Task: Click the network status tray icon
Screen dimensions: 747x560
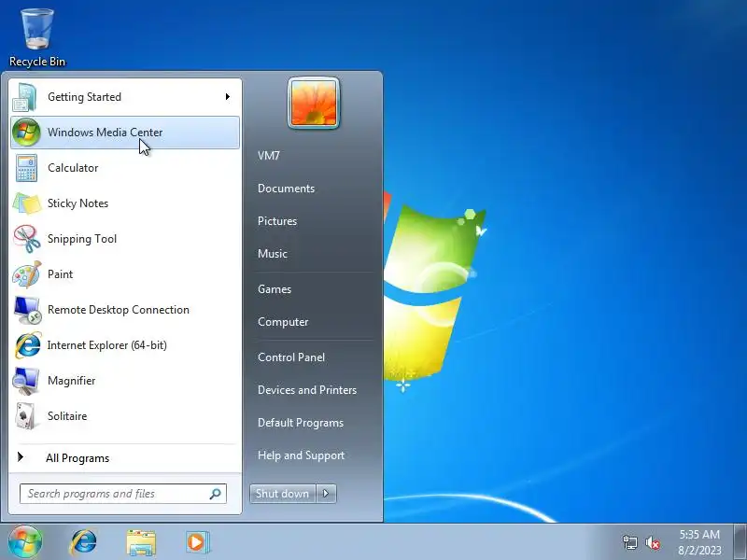Action: 630,542
